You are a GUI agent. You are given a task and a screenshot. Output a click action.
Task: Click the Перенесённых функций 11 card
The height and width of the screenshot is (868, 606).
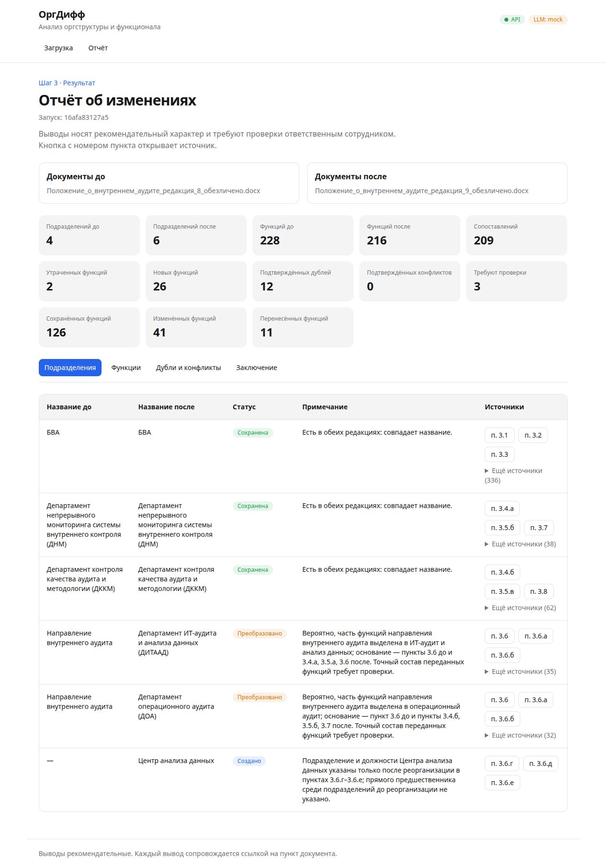pos(303,327)
